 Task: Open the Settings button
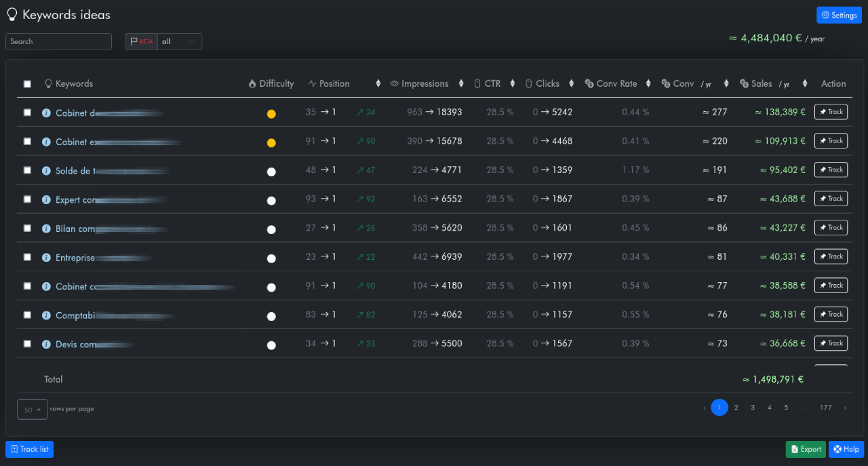click(839, 15)
